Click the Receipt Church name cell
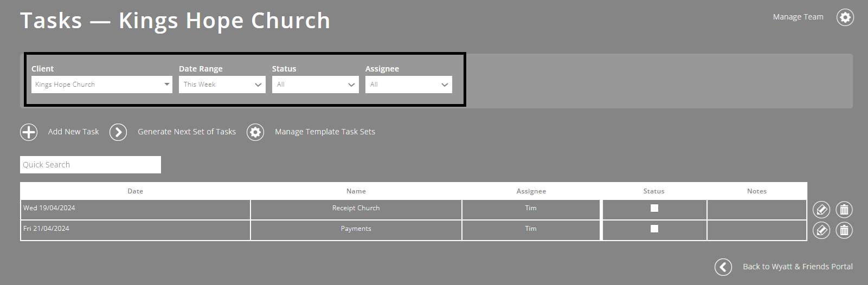The height and width of the screenshot is (285, 868). click(x=356, y=210)
